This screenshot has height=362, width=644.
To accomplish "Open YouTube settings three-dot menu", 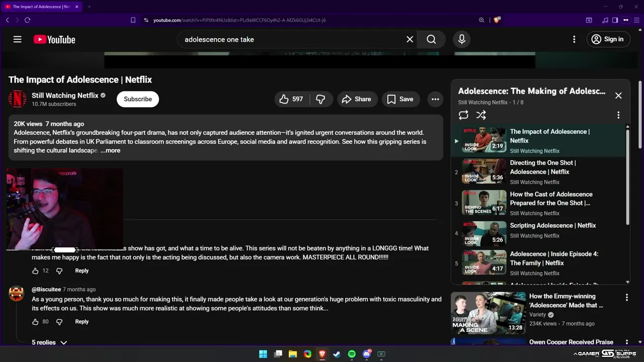I will pyautogui.click(x=574, y=39).
